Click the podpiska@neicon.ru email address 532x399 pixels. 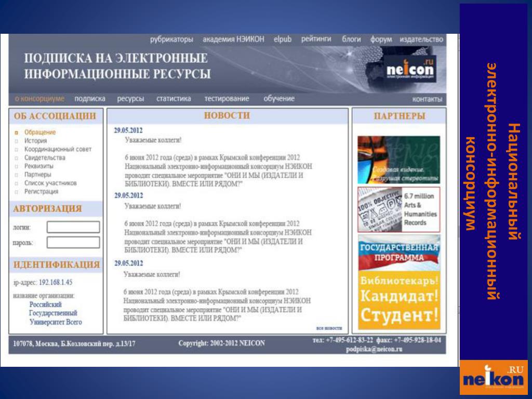pyautogui.click(x=374, y=349)
